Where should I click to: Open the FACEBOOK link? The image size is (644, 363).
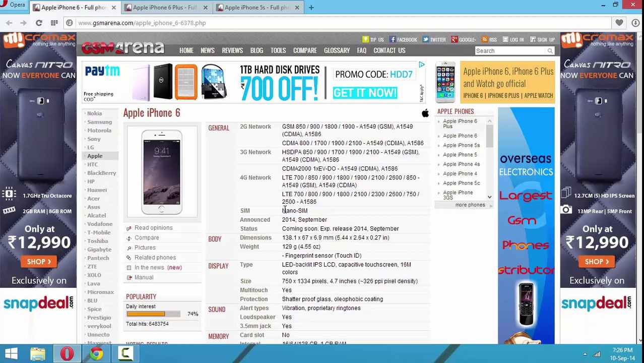tap(403, 39)
